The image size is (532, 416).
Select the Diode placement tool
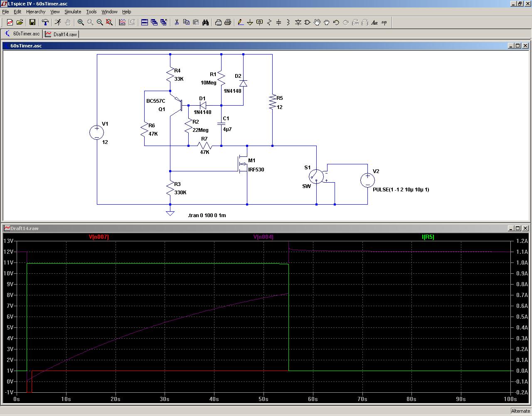coord(298,22)
